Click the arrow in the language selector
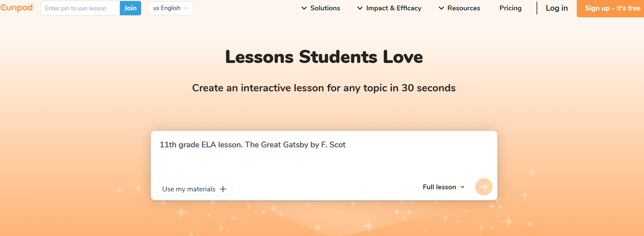The height and width of the screenshot is (236, 644). pyautogui.click(x=186, y=8)
